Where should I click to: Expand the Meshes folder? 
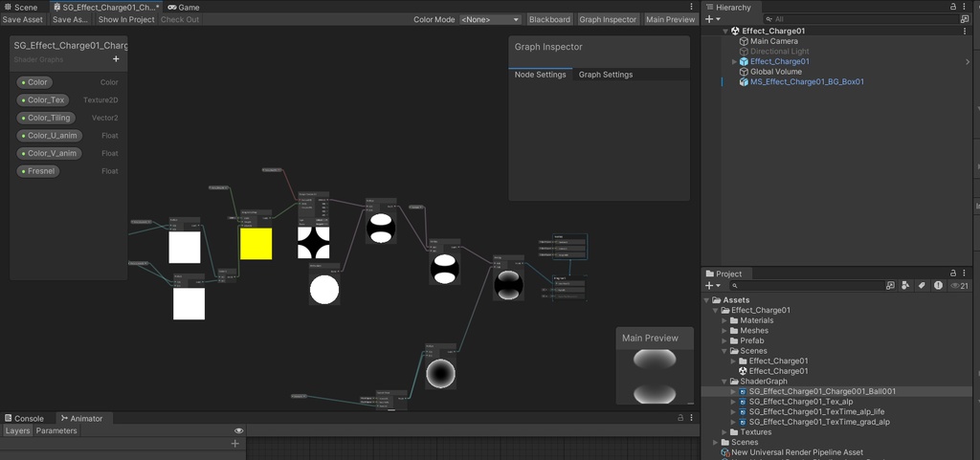point(724,331)
